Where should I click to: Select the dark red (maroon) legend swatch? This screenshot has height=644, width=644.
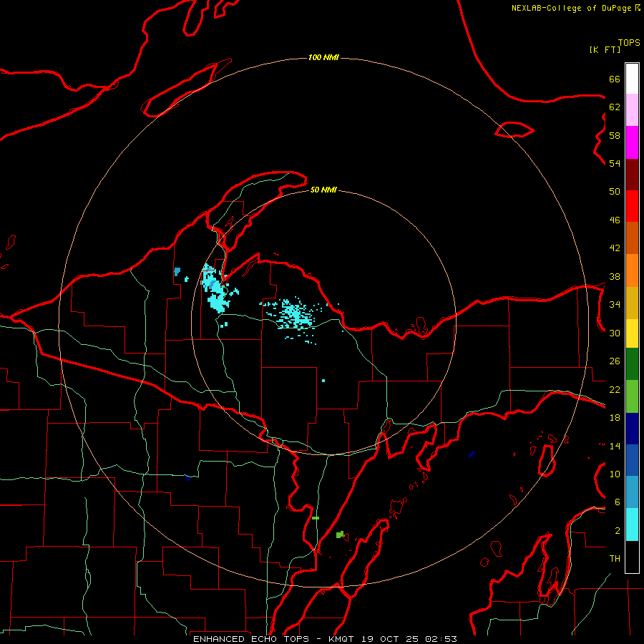[632, 175]
